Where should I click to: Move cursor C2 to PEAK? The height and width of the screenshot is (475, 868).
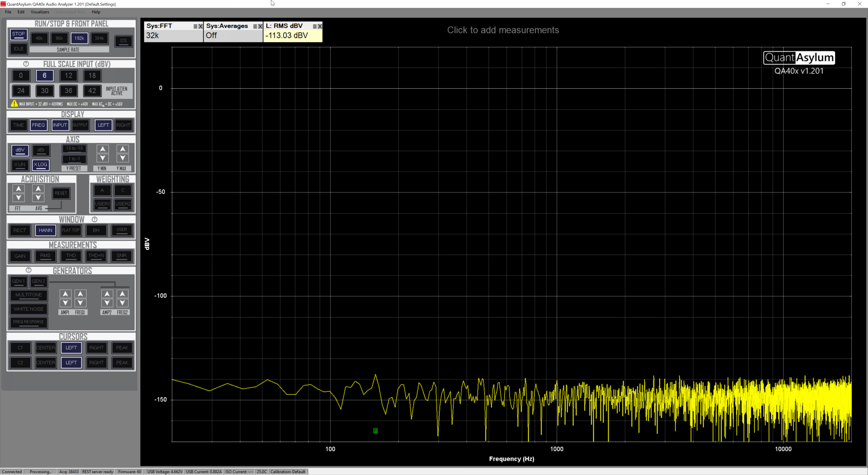coord(122,363)
